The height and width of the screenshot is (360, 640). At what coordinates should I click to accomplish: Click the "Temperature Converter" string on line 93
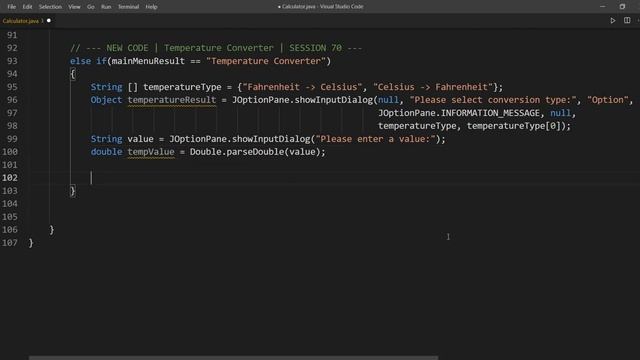point(266,61)
